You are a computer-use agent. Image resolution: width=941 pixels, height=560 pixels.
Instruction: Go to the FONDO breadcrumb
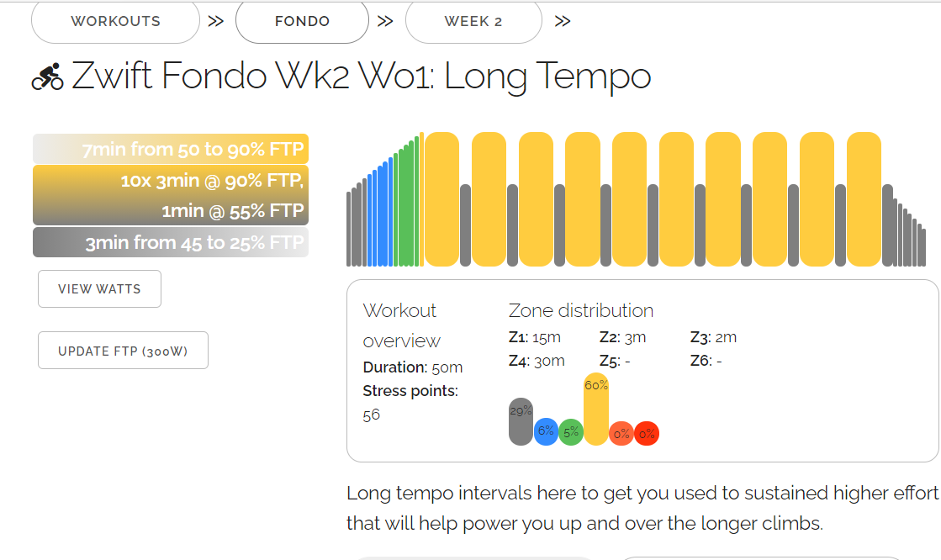click(x=302, y=21)
